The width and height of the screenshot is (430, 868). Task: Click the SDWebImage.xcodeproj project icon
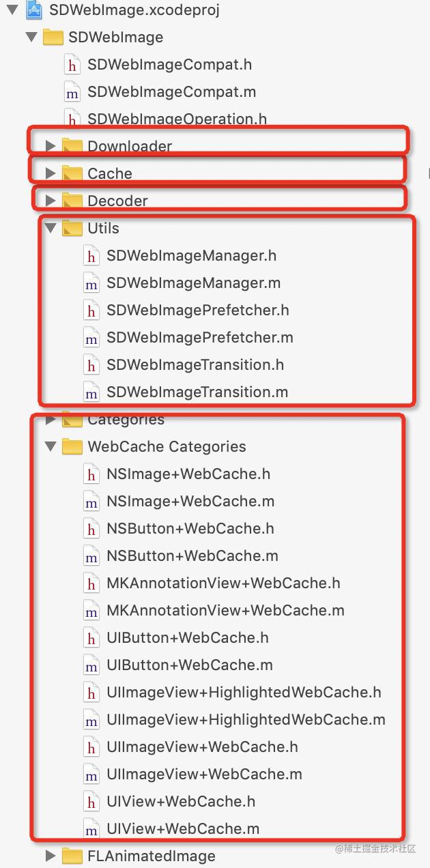click(x=35, y=10)
